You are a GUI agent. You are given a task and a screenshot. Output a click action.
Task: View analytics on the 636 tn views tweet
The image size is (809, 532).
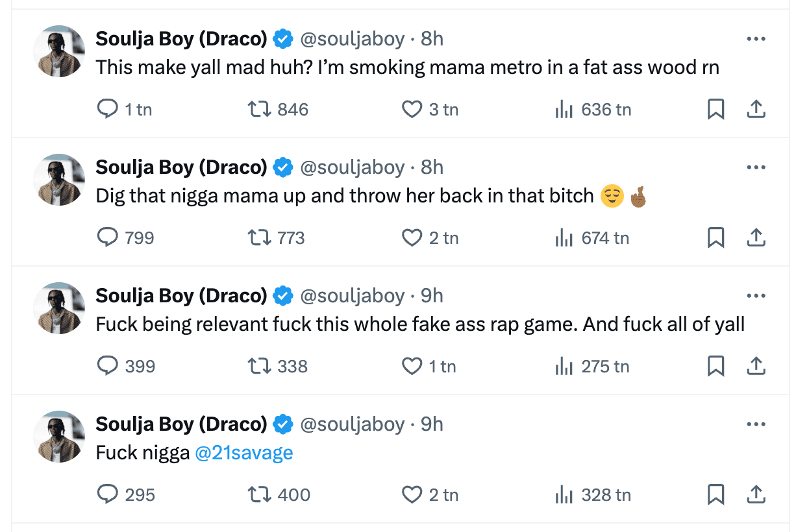562,109
